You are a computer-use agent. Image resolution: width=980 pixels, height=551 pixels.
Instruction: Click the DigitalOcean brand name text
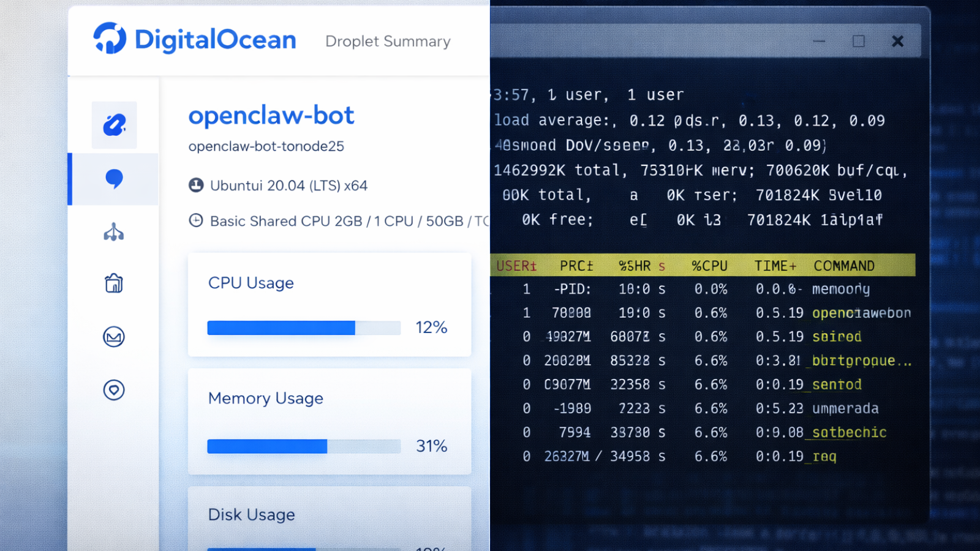pyautogui.click(x=215, y=40)
